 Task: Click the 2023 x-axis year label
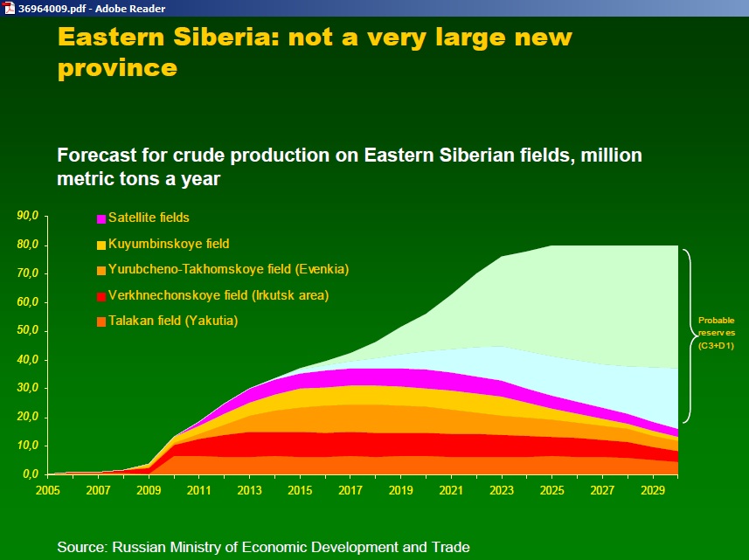point(502,490)
